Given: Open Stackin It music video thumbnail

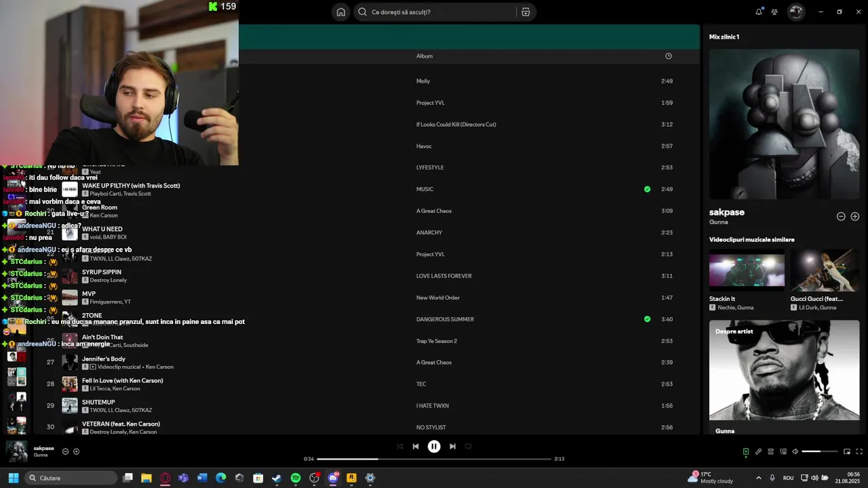Looking at the screenshot, I should tap(747, 270).
